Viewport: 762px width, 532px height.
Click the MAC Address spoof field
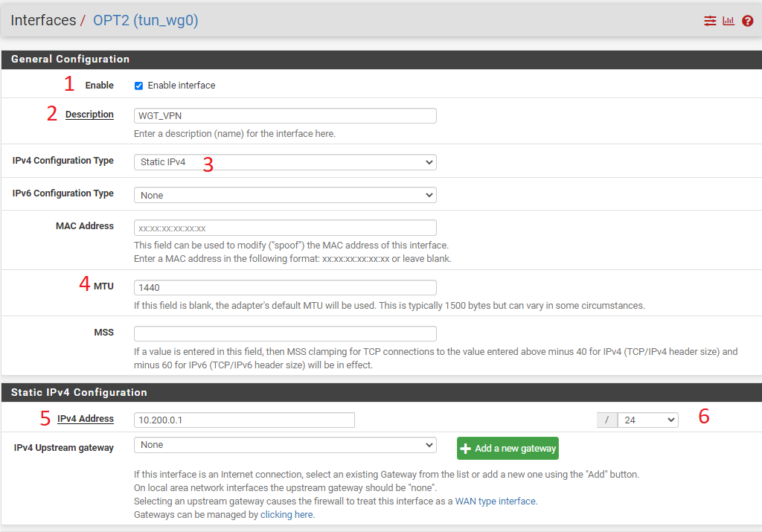tap(284, 227)
